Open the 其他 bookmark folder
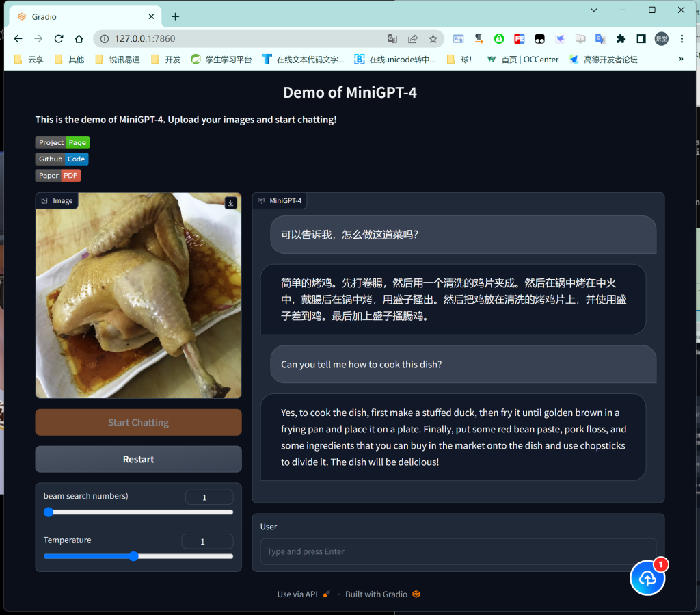This screenshot has width=700, height=615. (70, 60)
